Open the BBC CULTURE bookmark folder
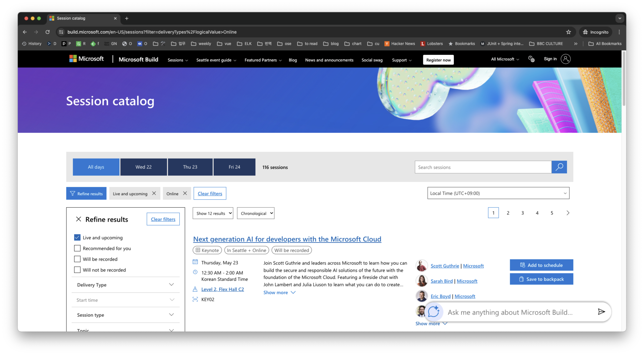 pos(546,43)
